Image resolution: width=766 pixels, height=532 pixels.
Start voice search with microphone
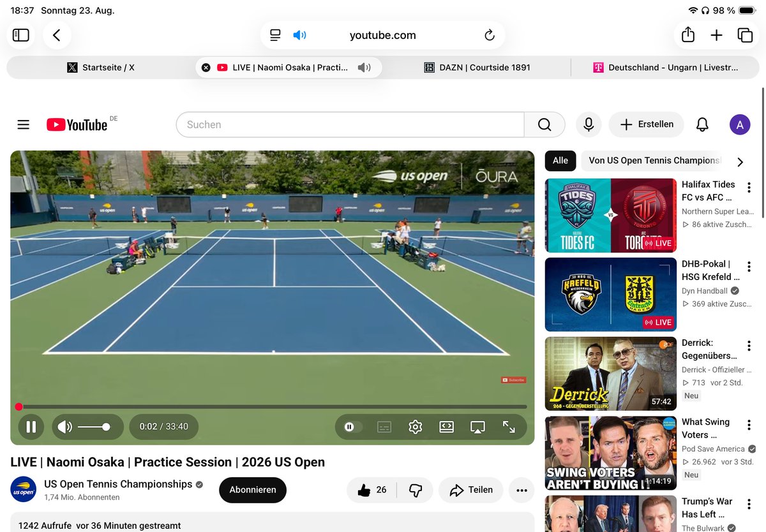[589, 124]
